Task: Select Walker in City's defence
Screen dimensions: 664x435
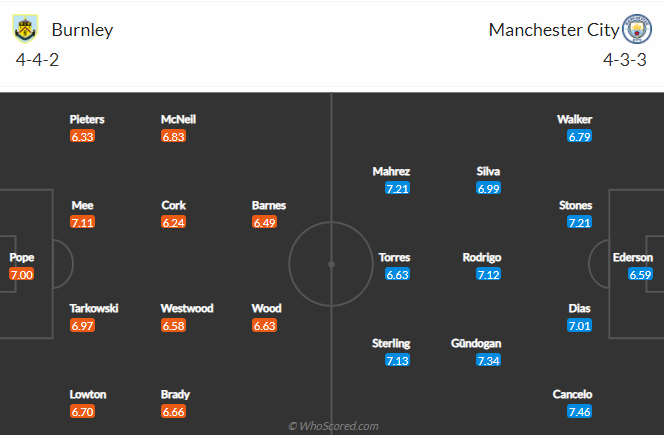Action: pos(575,119)
